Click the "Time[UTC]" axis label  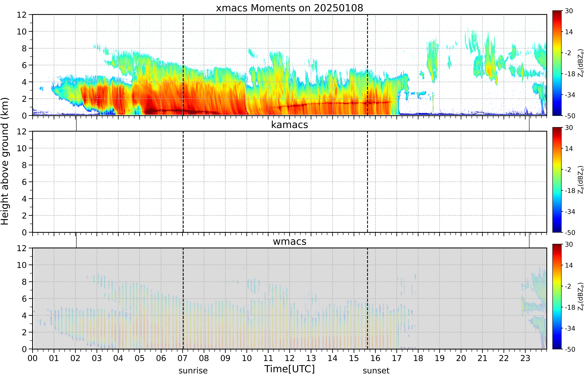[289, 369]
